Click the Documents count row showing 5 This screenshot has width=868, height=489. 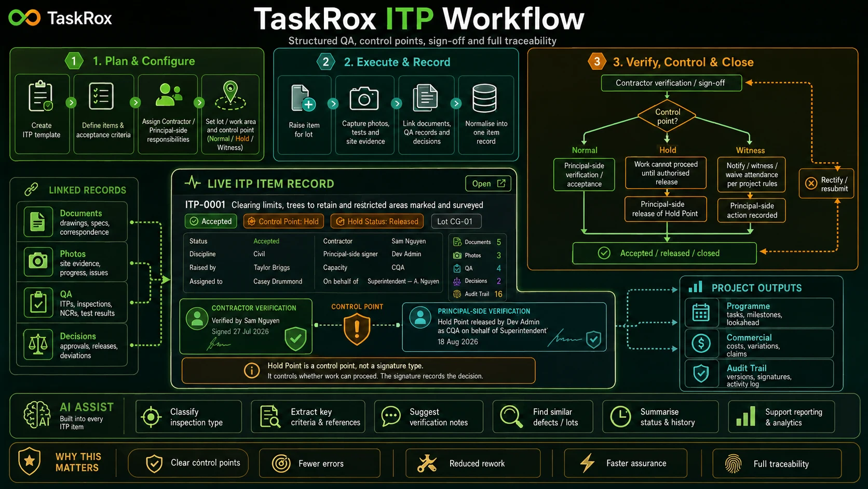tap(477, 242)
